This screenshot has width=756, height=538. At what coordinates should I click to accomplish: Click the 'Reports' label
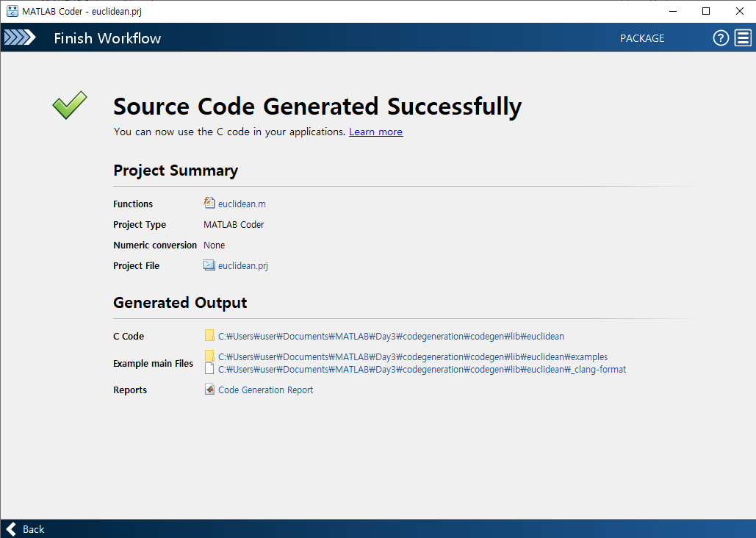point(130,390)
